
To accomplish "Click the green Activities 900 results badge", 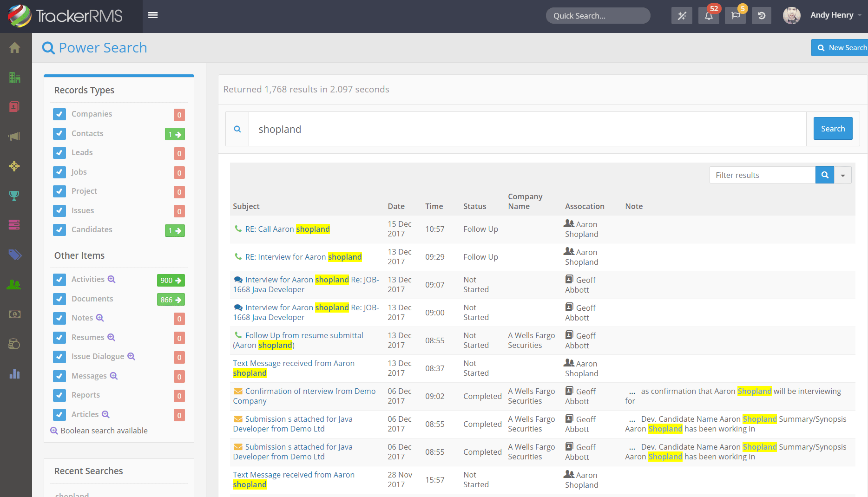I will tap(170, 280).
